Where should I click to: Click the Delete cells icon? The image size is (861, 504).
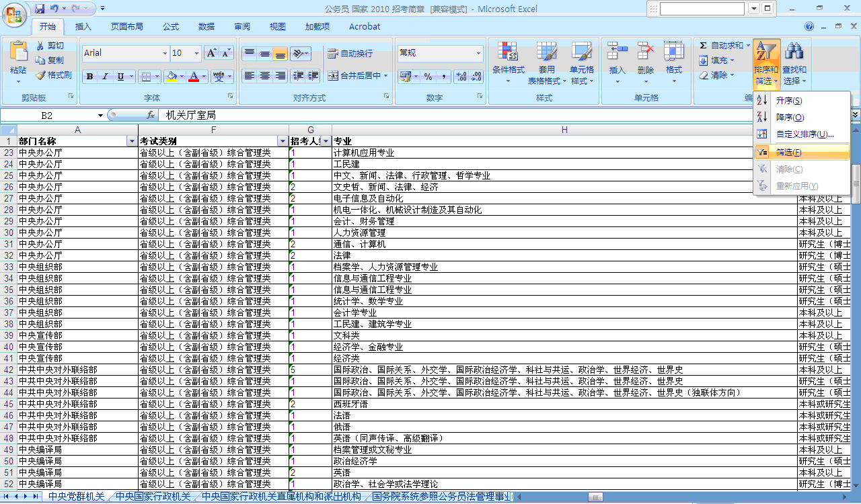click(646, 52)
